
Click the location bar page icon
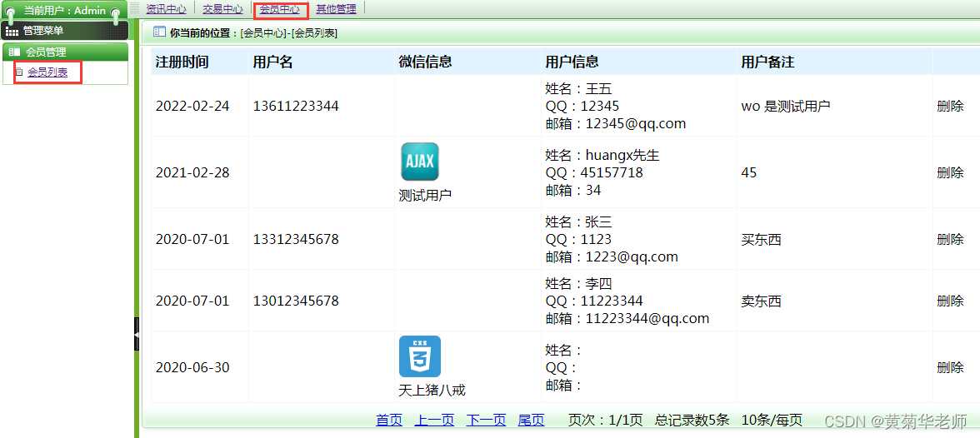(x=159, y=32)
